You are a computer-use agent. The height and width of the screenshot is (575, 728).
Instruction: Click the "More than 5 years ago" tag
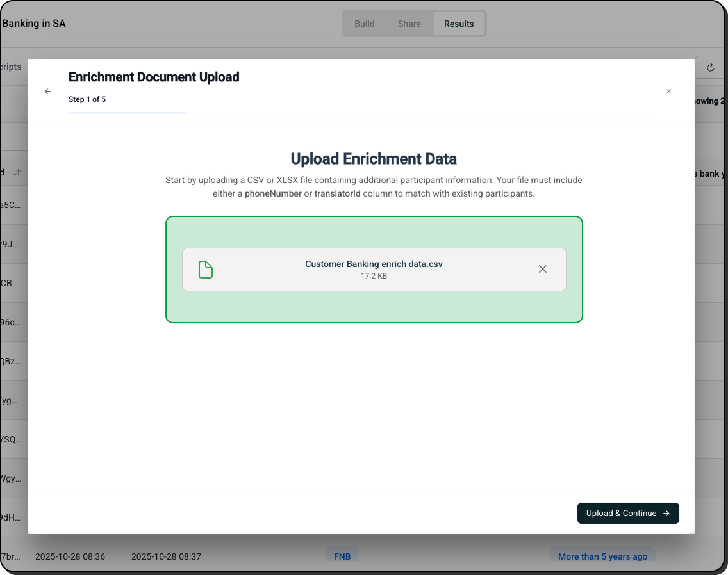[602, 556]
